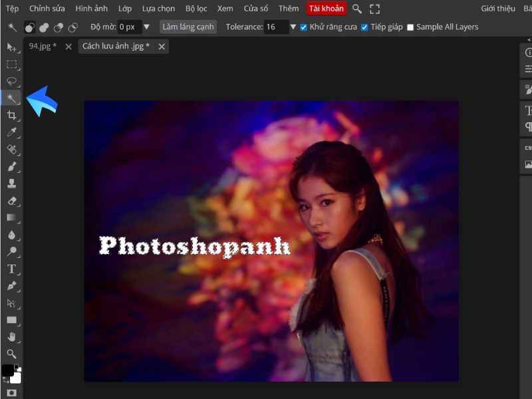Switch to the 94.jpg tab
Viewport: 532px width, 399px height.
point(43,46)
